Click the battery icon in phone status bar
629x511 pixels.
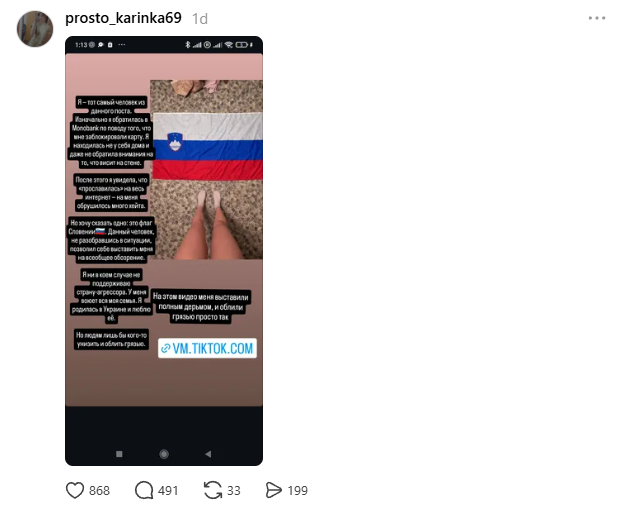241,45
